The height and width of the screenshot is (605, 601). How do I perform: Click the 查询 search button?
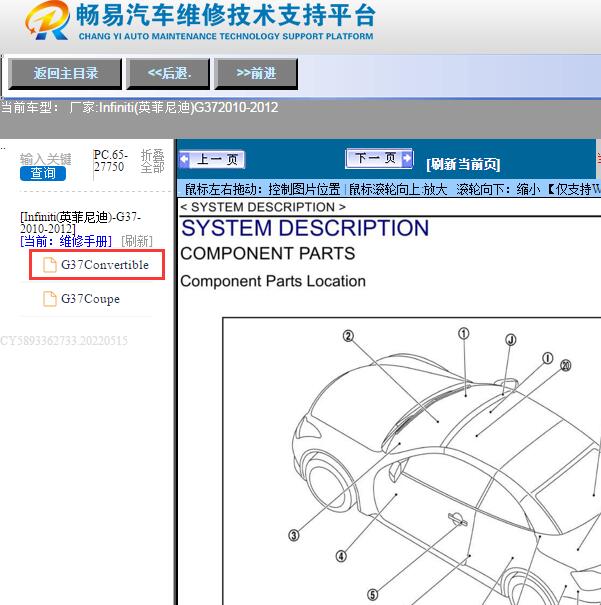(x=43, y=173)
